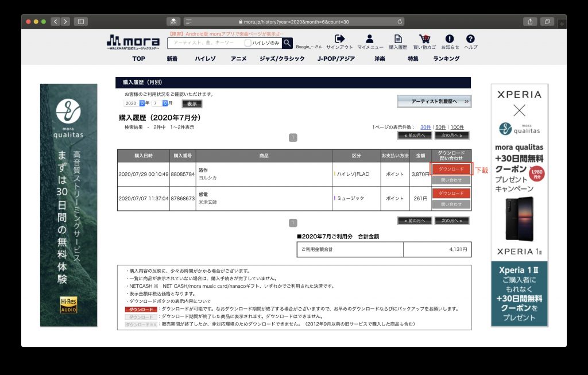Open the Xperia mora qualitas ad
The image size is (588, 375).
click(519, 205)
